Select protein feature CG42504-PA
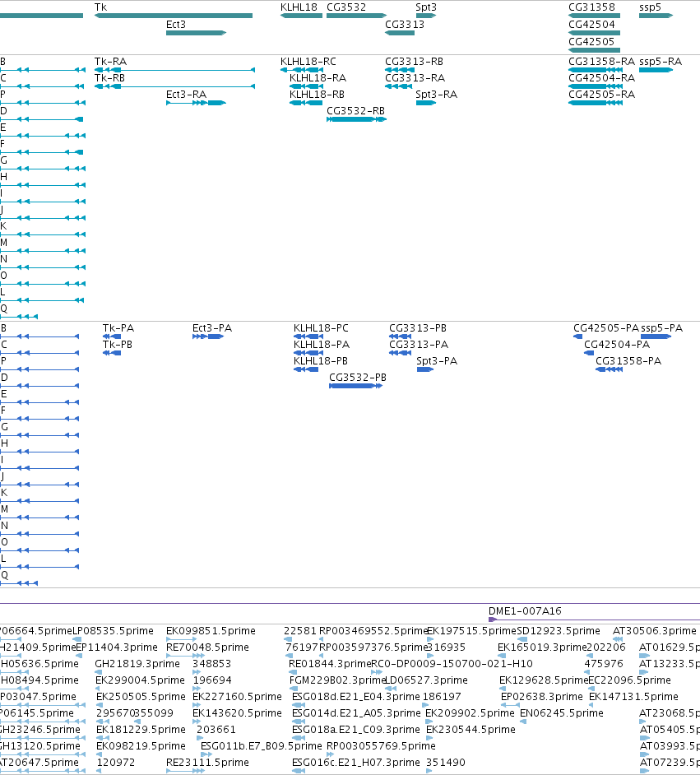The width and height of the screenshot is (700, 775). 589,353
